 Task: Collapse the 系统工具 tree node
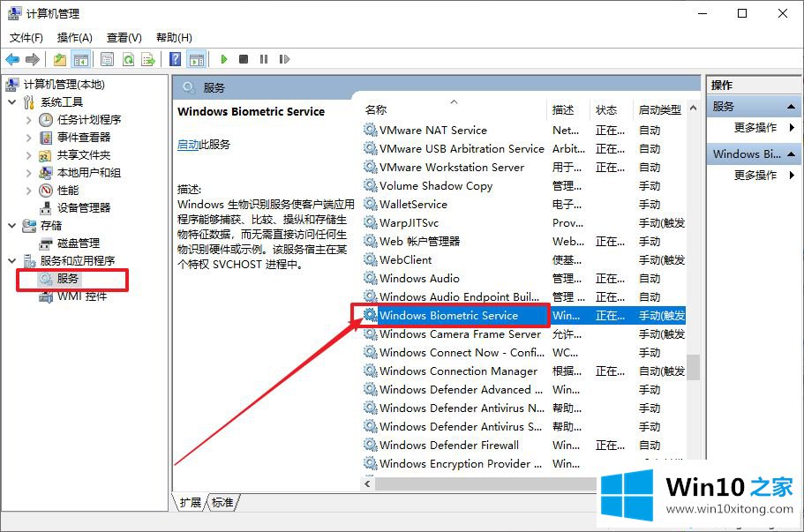click(12, 102)
